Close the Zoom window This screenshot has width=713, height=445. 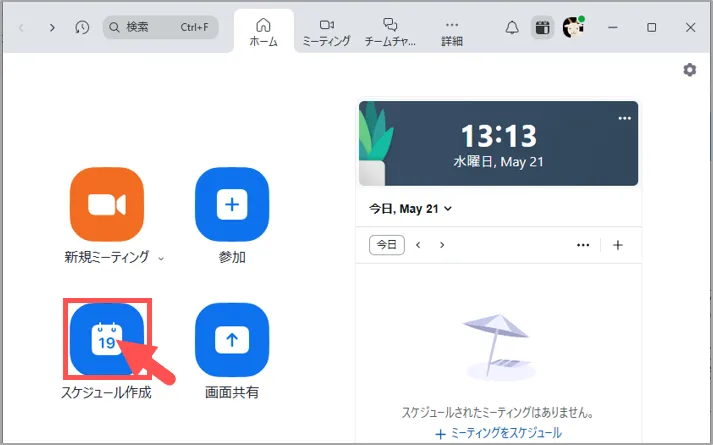pyautogui.click(x=690, y=28)
